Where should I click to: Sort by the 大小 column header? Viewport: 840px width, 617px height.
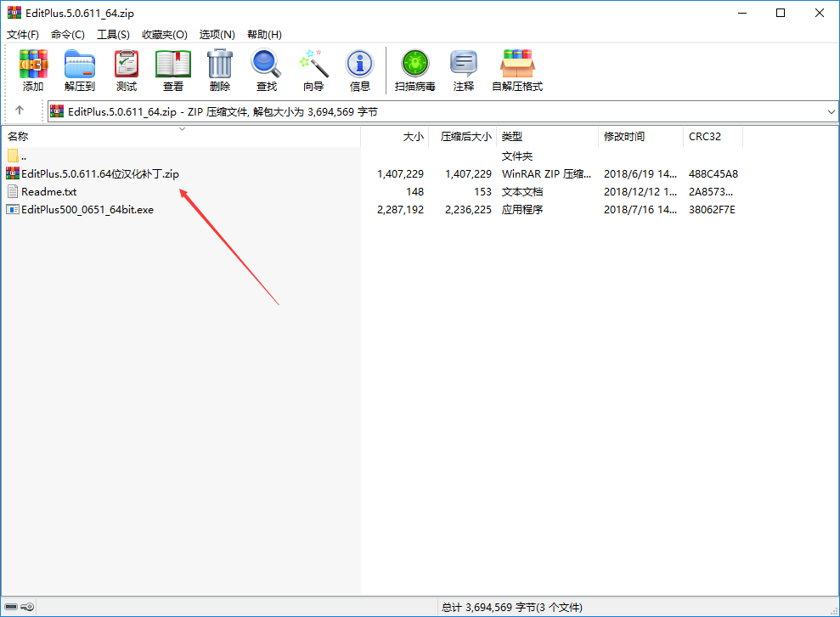coord(395,137)
